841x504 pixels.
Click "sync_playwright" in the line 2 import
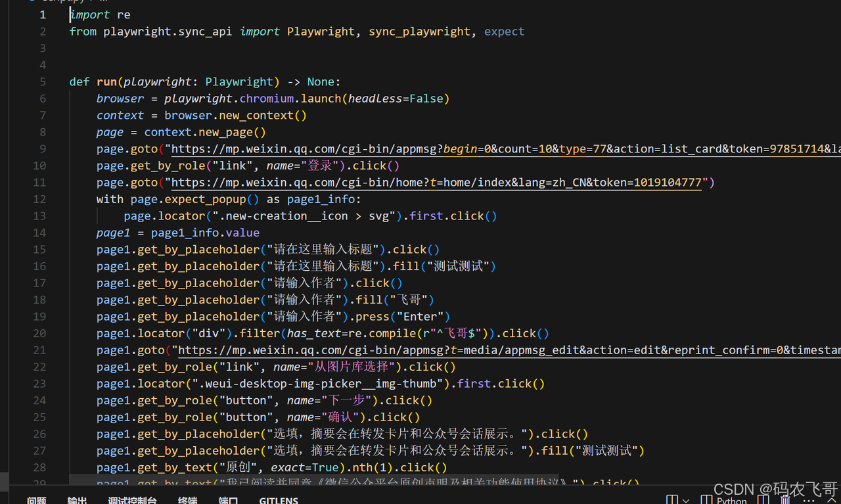click(420, 32)
